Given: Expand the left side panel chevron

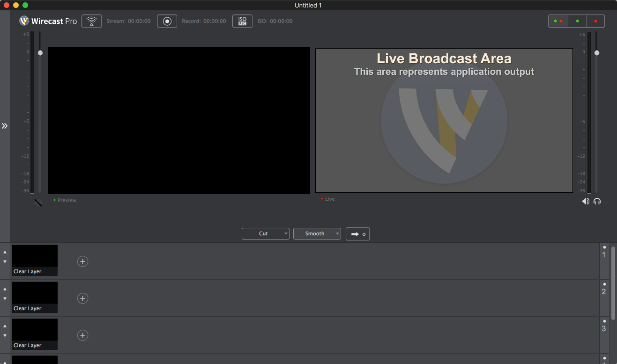Looking at the screenshot, I should (x=5, y=126).
